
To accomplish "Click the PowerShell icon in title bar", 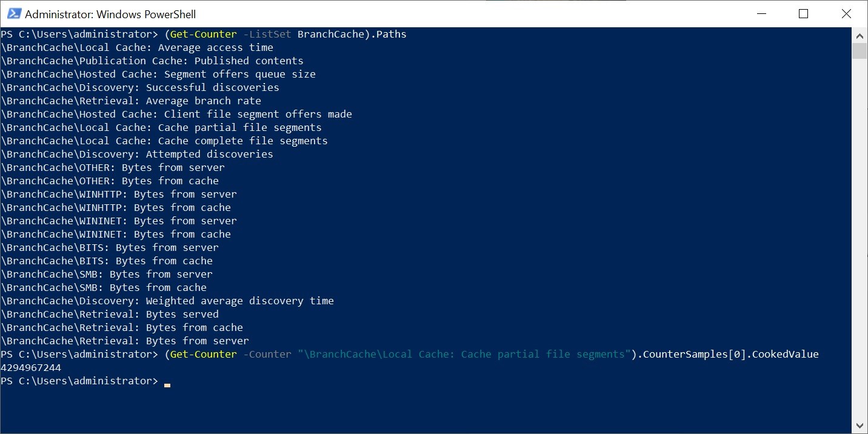I will [13, 13].
